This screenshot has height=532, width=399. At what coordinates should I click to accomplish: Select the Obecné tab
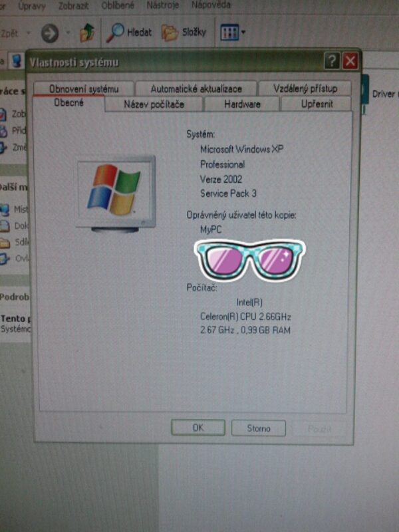(69, 103)
